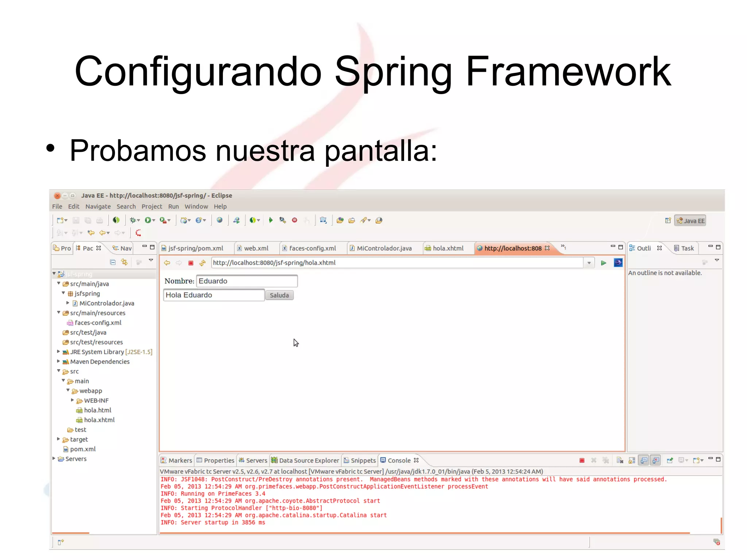Image resolution: width=747 pixels, height=560 pixels.
Task: Click the New file wizard toolbar icon
Action: coord(60,220)
